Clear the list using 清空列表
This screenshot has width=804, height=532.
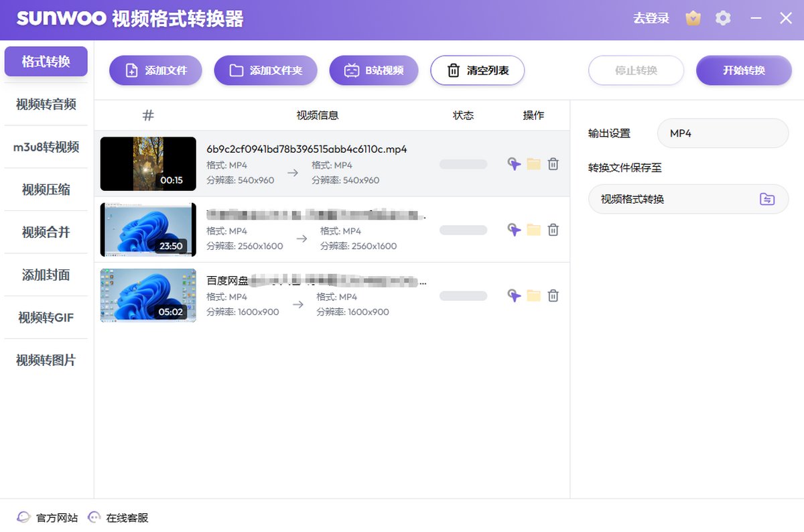(477, 70)
